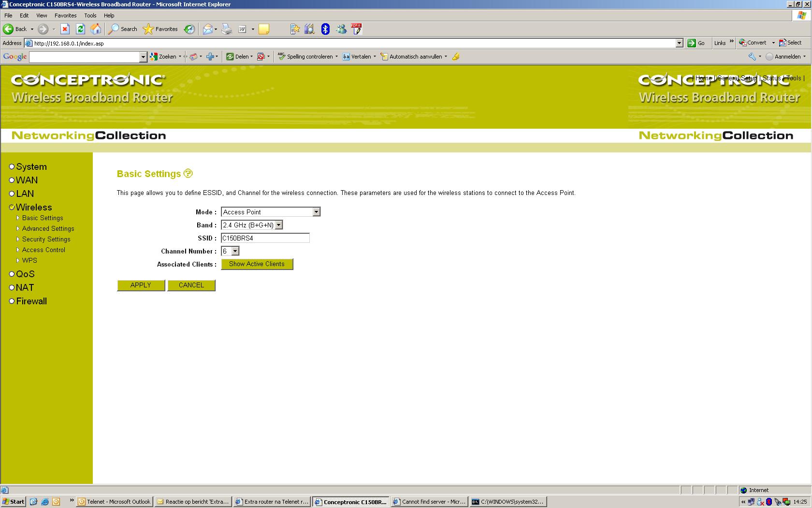Select the Firewall radio menu item

tap(12, 301)
